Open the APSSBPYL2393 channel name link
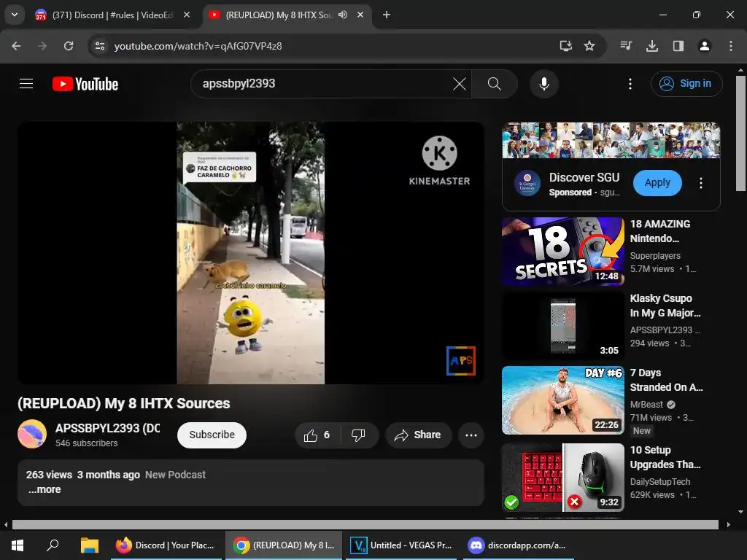 pyautogui.click(x=108, y=428)
